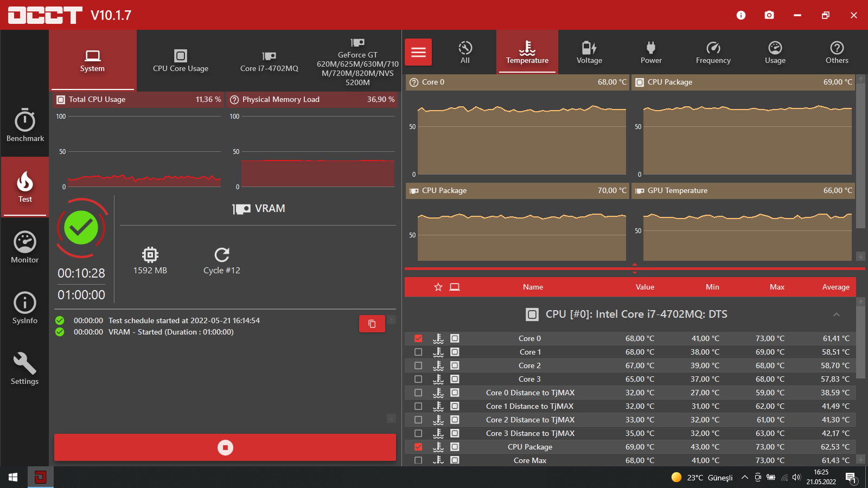
Task: Click the cycle refresh icon above Cycle #12
Action: point(222,254)
